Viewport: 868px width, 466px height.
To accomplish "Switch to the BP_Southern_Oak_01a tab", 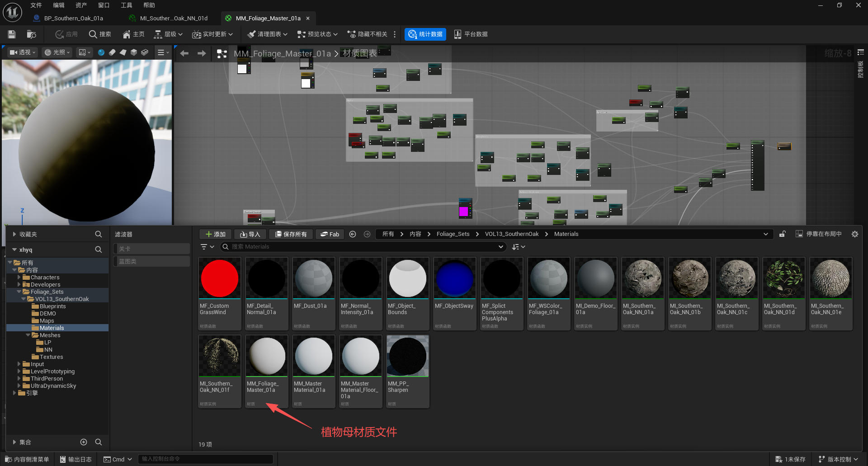I will coord(73,19).
